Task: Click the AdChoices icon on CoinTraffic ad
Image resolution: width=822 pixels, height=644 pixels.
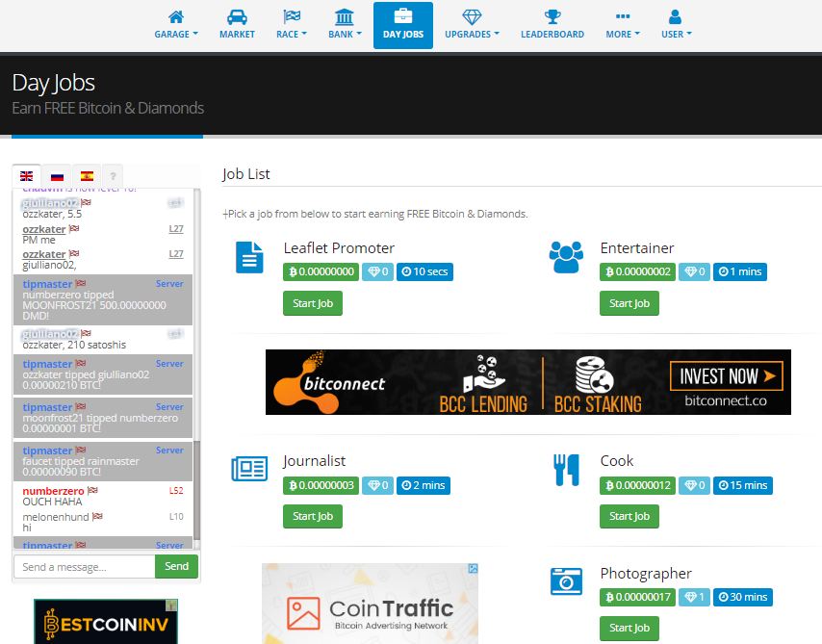Action: pyautogui.click(x=473, y=569)
